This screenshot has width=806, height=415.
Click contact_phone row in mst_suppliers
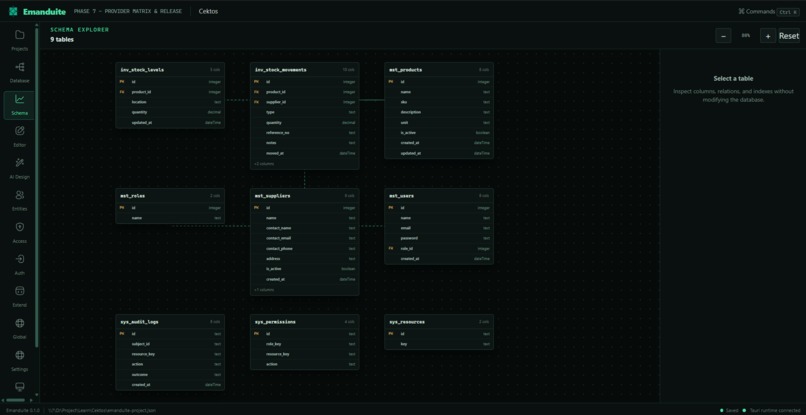tap(305, 248)
